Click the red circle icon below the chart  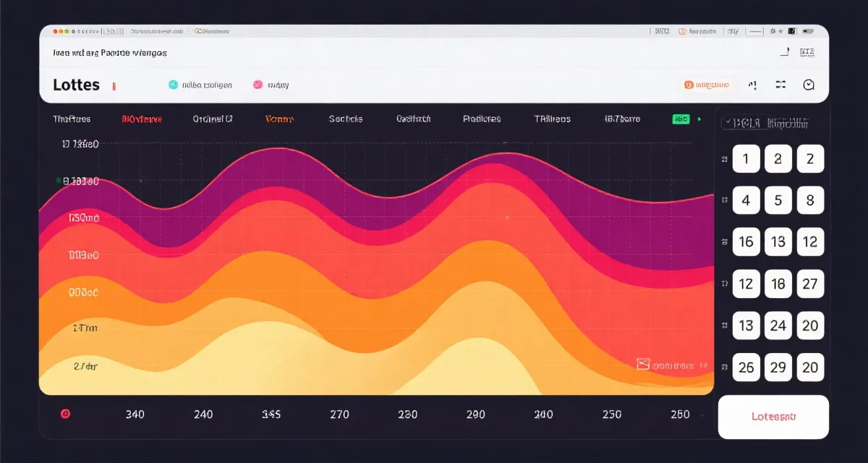pos(66,414)
